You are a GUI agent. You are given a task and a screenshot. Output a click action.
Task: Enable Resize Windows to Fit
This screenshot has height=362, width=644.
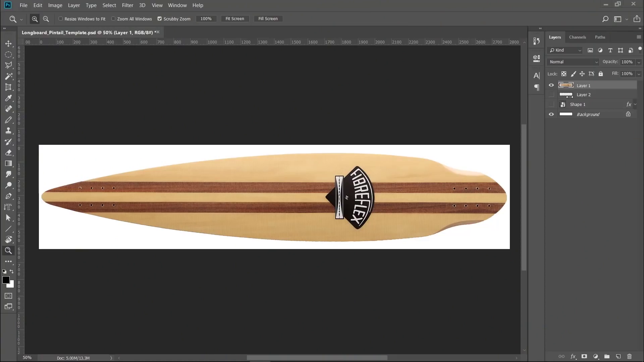[61, 19]
